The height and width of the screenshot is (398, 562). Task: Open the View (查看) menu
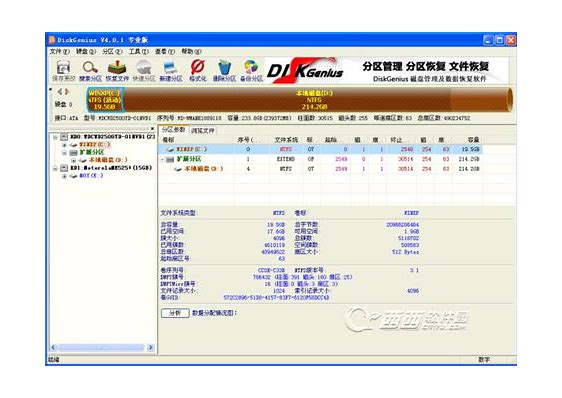coord(165,52)
